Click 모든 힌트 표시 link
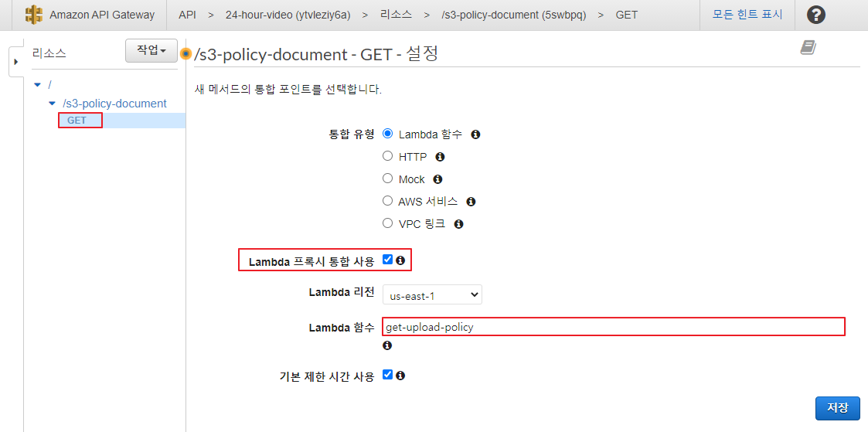The height and width of the screenshot is (432, 868). click(x=747, y=15)
